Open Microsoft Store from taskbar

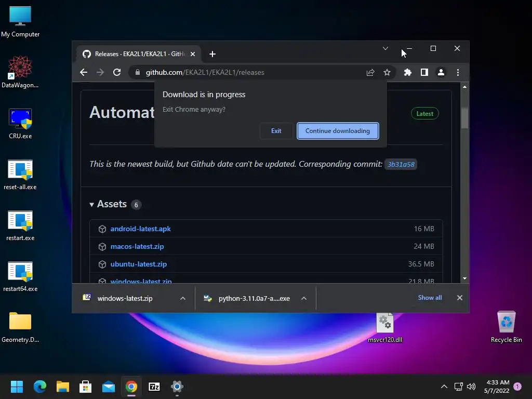point(86,387)
